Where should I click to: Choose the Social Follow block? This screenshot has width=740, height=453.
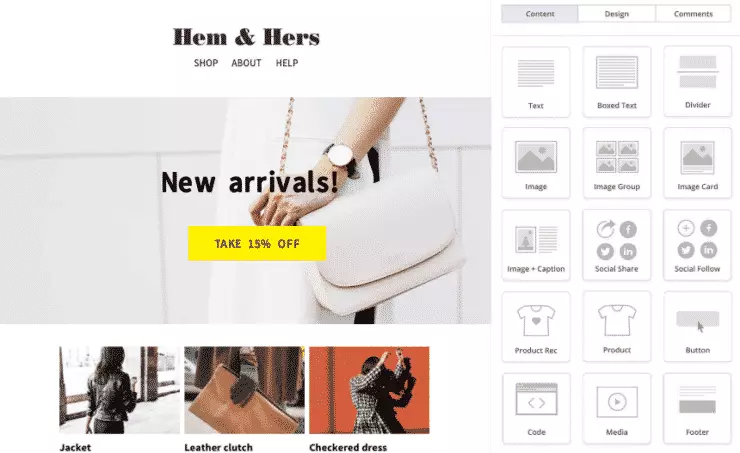tap(698, 245)
